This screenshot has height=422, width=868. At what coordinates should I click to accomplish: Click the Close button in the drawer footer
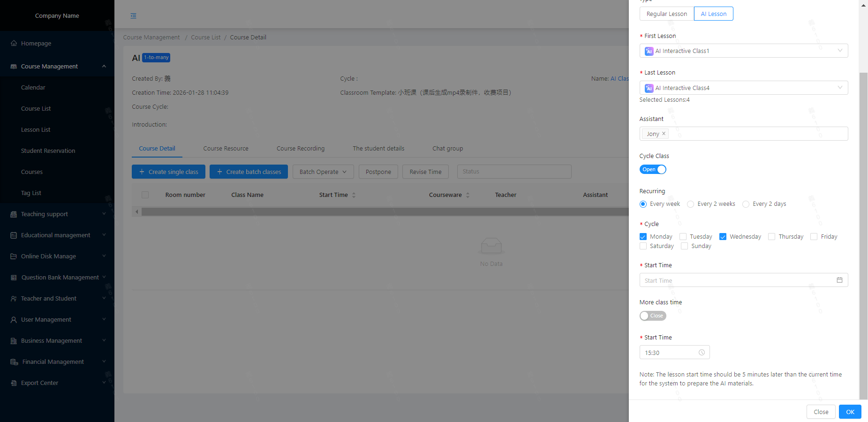[x=821, y=412]
